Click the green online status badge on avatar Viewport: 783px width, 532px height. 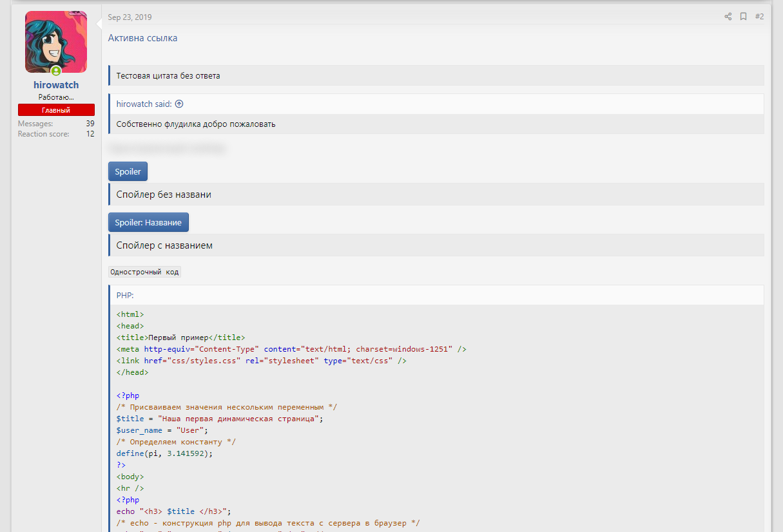(56, 71)
